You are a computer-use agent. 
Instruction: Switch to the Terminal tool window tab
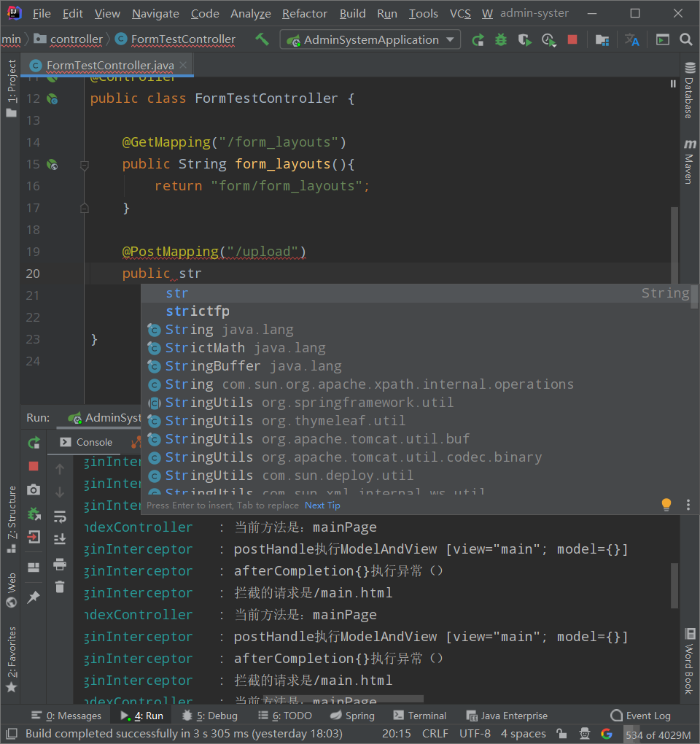[420, 716]
